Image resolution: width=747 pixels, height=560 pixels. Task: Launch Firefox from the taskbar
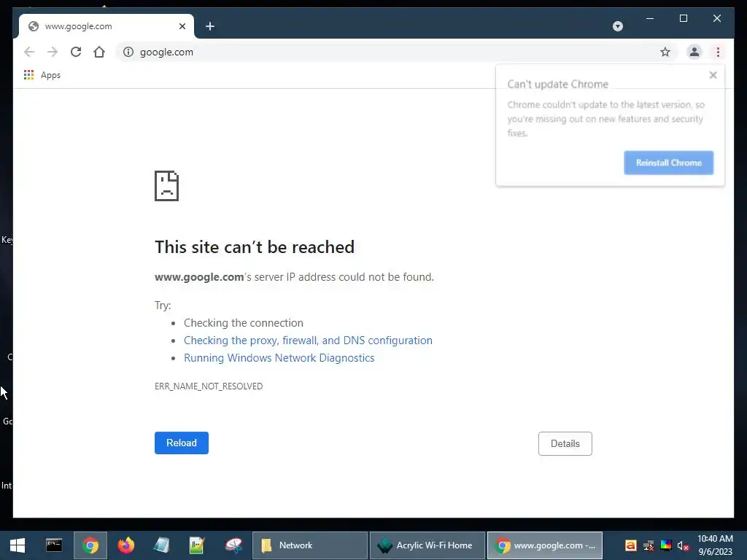125,545
